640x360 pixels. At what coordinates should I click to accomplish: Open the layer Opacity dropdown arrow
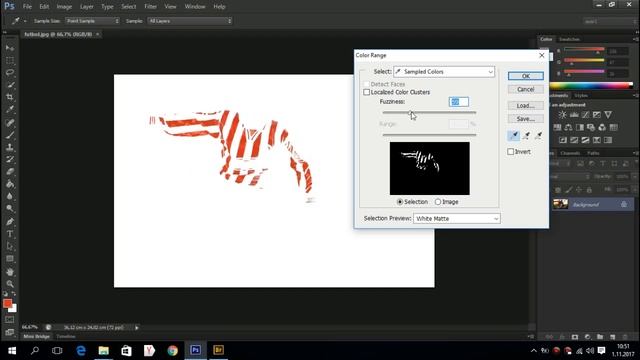(634, 176)
